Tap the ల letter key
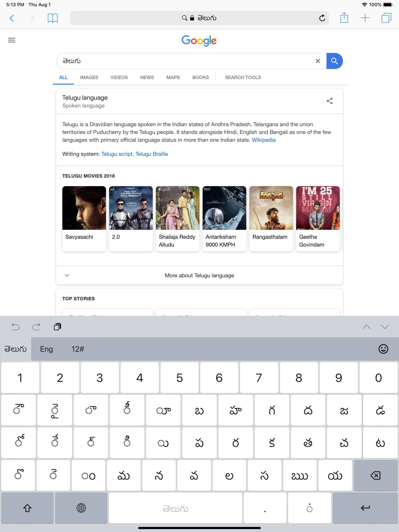The image size is (399, 532). pyautogui.click(x=229, y=476)
